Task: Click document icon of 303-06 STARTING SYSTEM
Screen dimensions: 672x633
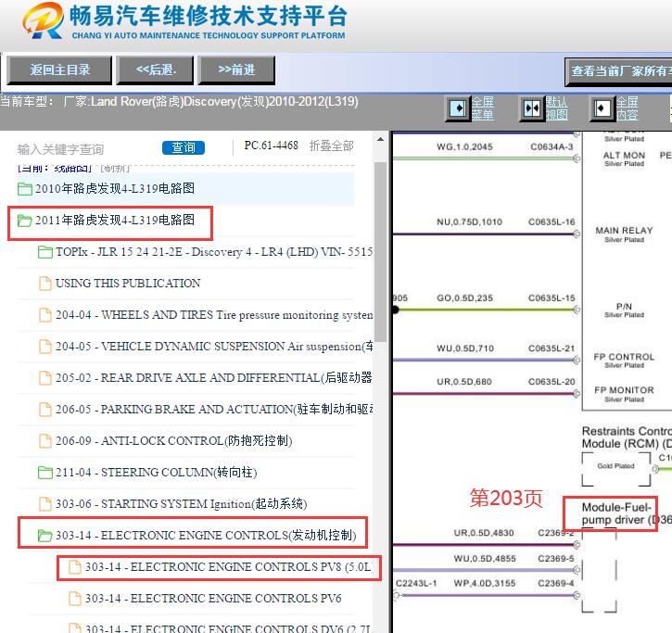Action: (45, 504)
